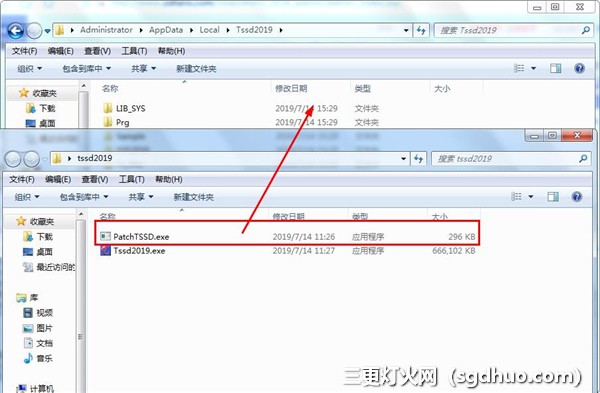This screenshot has width=600, height=393.
Task: Refresh the Tssd2019 folder window
Action: pyautogui.click(x=421, y=30)
